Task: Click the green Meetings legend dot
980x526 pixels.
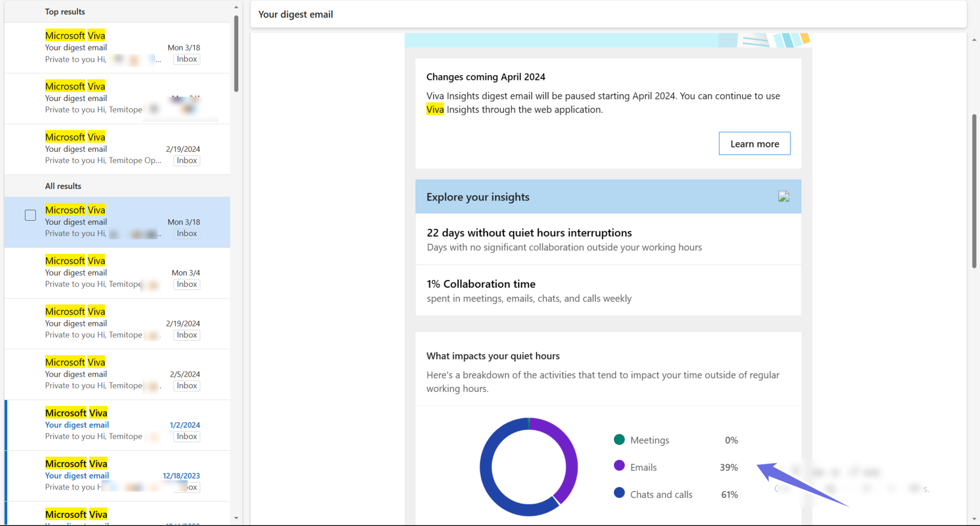Action: [619, 439]
